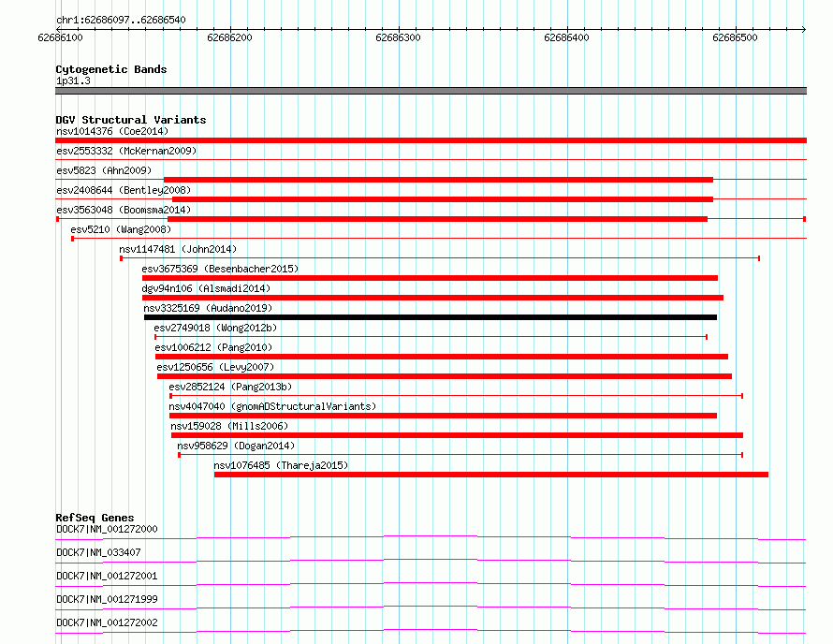Open the nsv958629 (Dogan2014) label
Viewport: 833px width, 644px height.
click(235, 446)
